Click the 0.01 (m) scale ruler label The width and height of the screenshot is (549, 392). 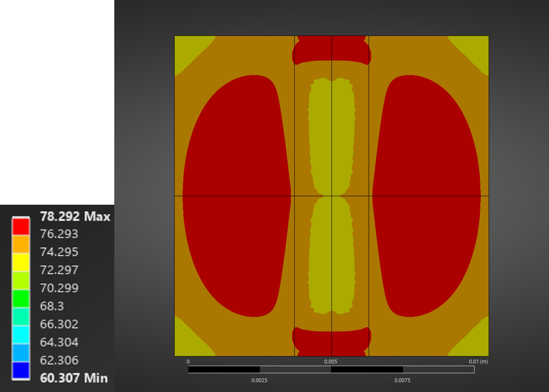click(478, 362)
